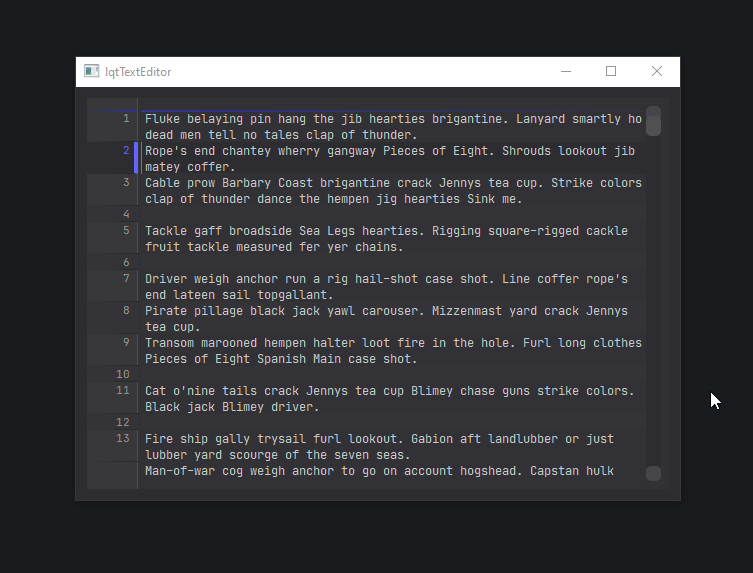This screenshot has width=753, height=573.
Task: Select empty line number 12 in gutter
Action: pos(123,422)
